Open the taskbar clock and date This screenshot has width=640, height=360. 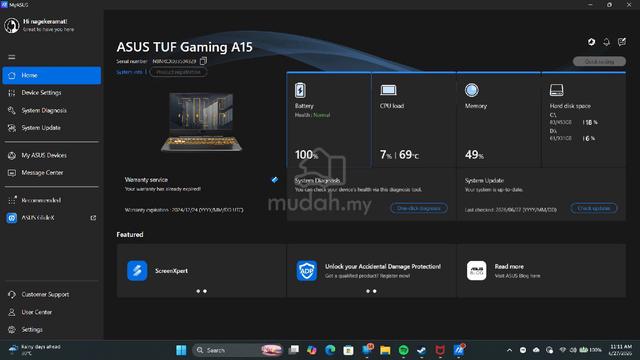621,350
